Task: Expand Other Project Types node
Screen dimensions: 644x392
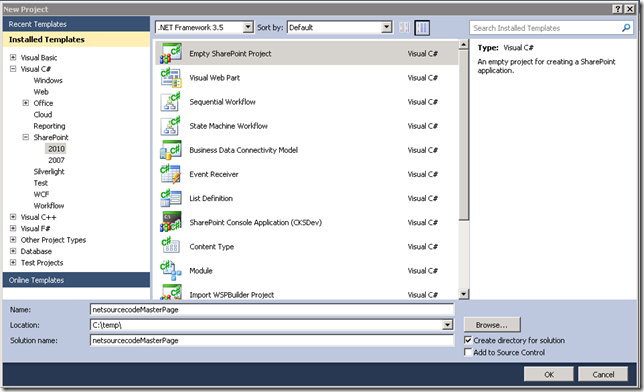Action: (x=13, y=240)
